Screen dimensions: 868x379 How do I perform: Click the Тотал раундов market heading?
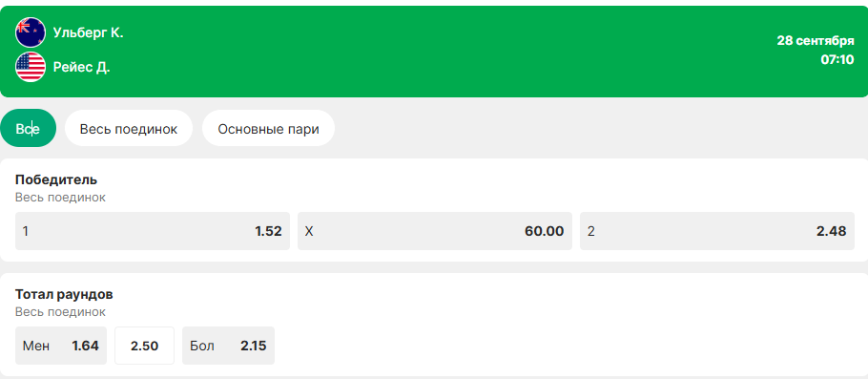pyautogui.click(x=64, y=294)
